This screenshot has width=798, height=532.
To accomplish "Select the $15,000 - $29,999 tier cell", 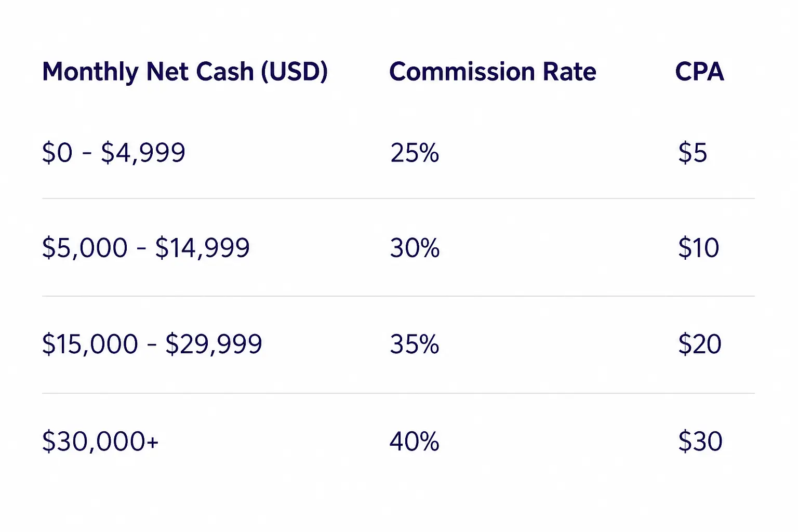I will click(x=152, y=344).
